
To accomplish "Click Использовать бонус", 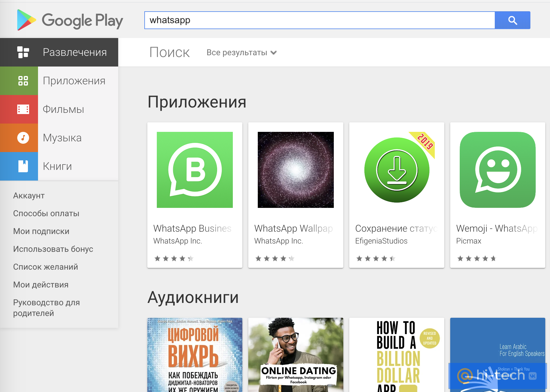I will tap(53, 249).
